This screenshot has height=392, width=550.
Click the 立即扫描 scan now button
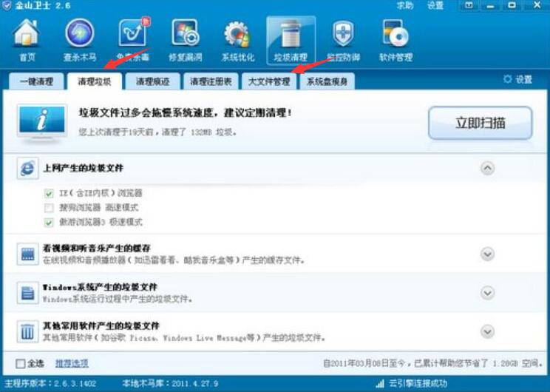click(x=481, y=123)
